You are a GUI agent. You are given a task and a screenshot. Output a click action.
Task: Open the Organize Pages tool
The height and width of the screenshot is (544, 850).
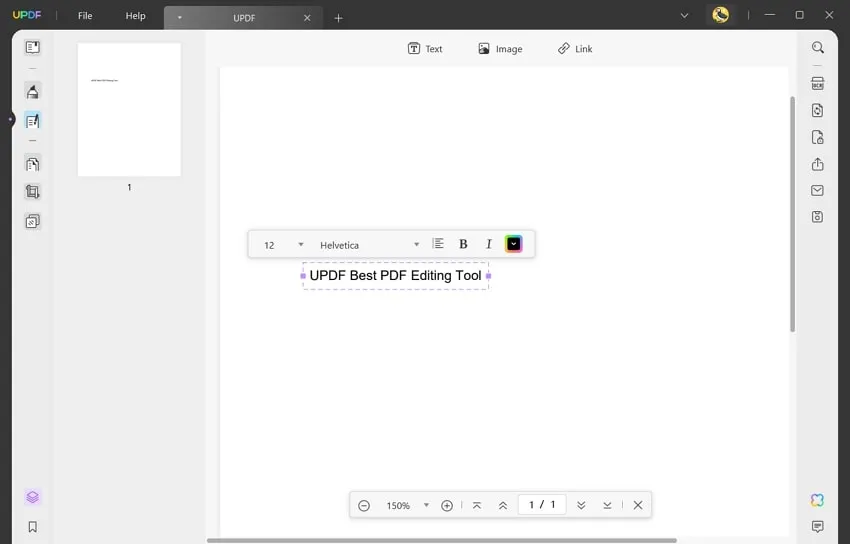[x=33, y=164]
